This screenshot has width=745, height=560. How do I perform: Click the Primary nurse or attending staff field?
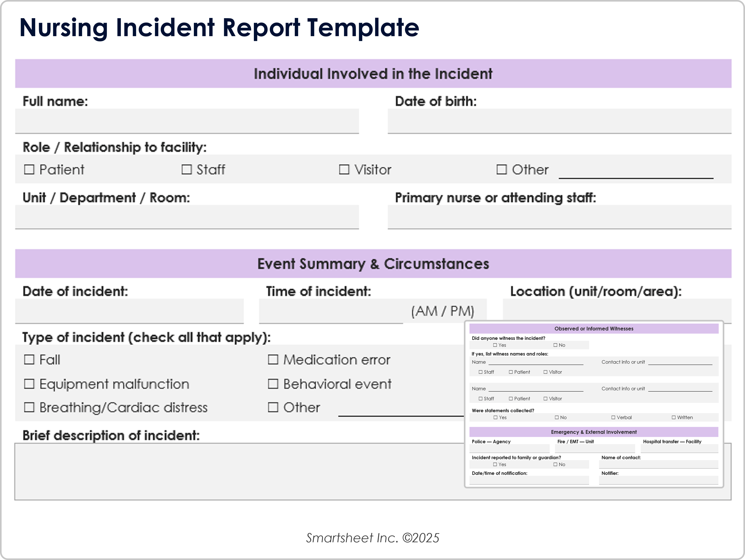(x=559, y=217)
